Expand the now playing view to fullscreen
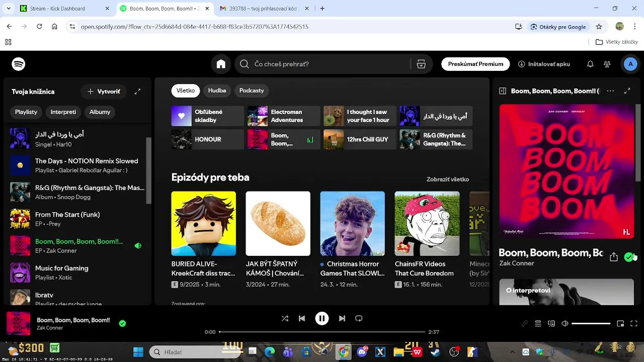Screen dimensions: 644x362 click(x=627, y=91)
